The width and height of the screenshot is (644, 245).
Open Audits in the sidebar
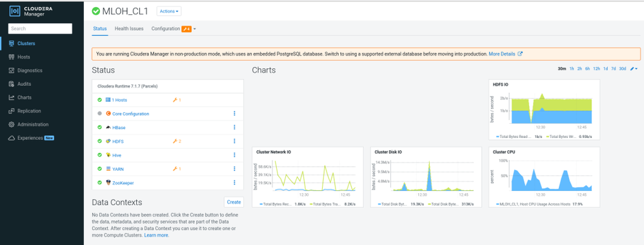point(25,84)
